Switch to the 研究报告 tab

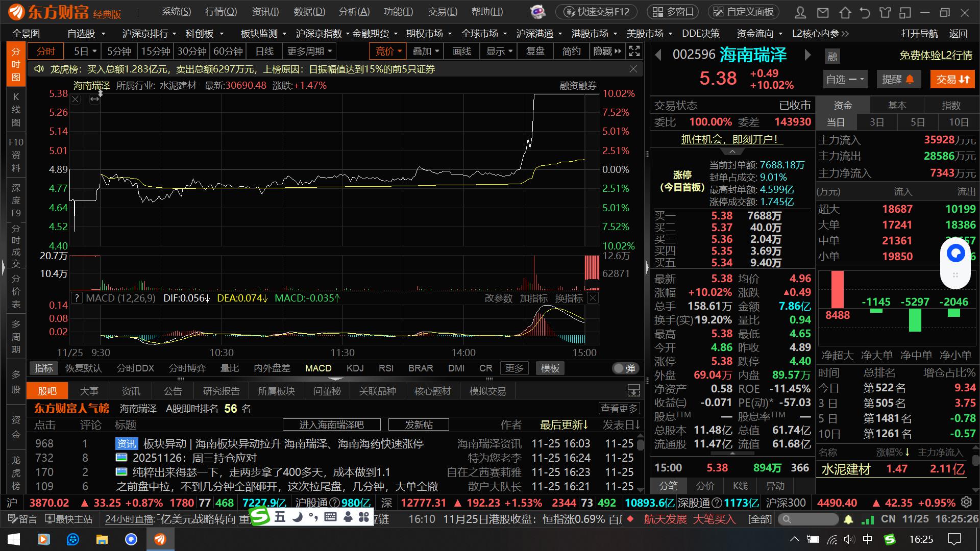point(221,391)
